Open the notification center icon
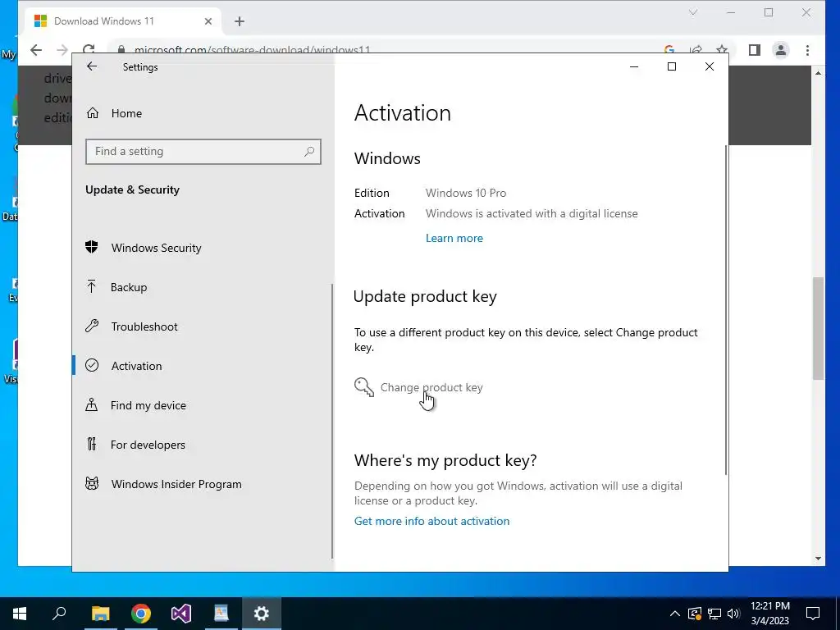Screen dimensions: 840x630 [x=813, y=614]
